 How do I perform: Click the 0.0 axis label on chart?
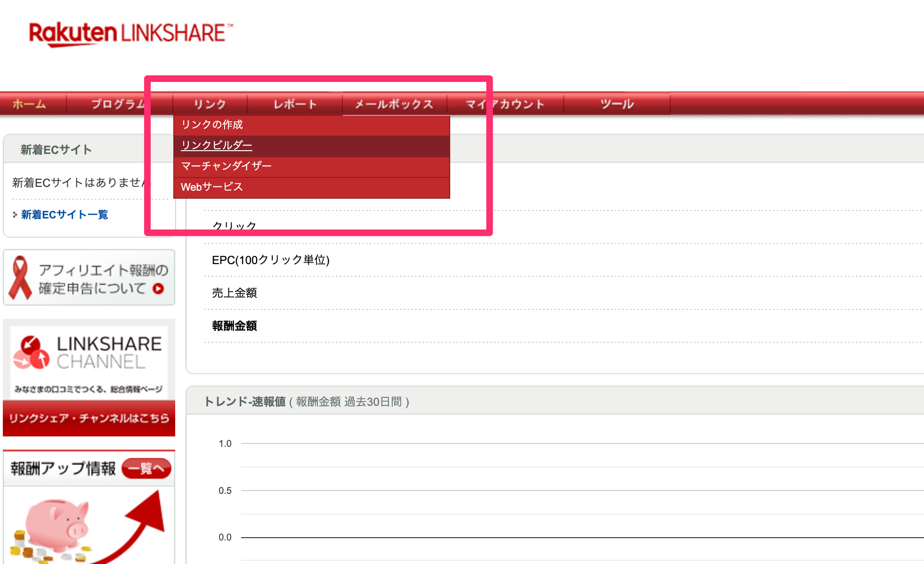[x=225, y=537]
